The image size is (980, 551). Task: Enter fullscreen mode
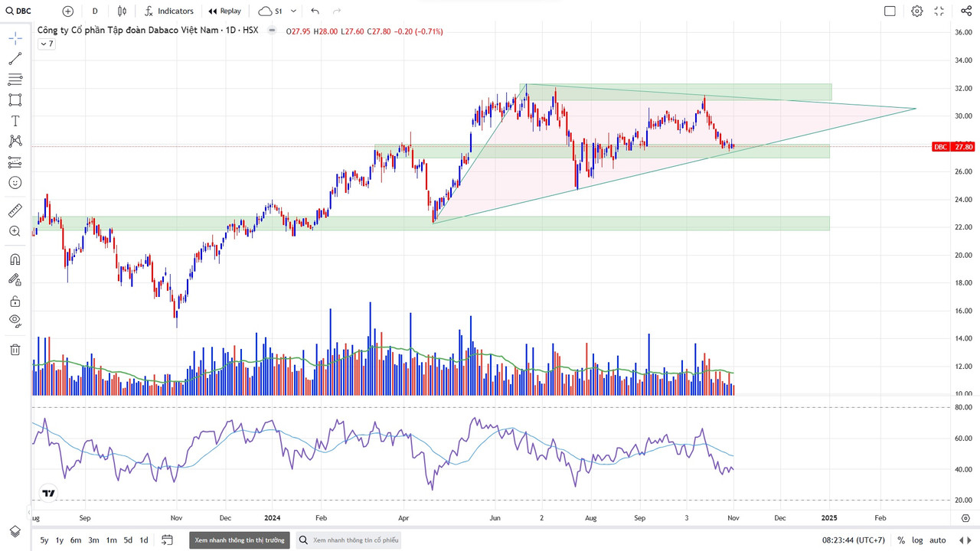click(x=939, y=11)
